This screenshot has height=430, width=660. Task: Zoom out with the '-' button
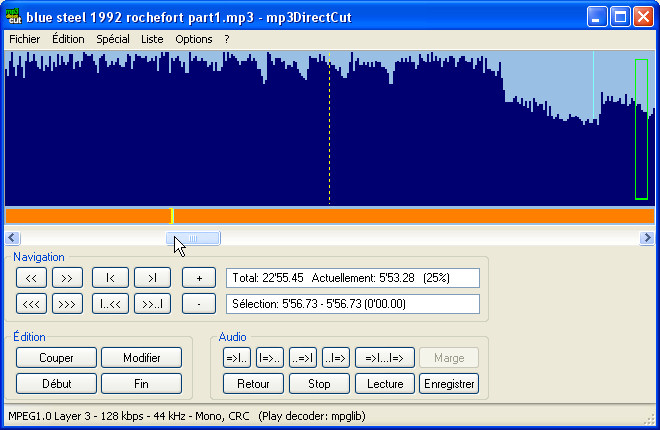(199, 303)
